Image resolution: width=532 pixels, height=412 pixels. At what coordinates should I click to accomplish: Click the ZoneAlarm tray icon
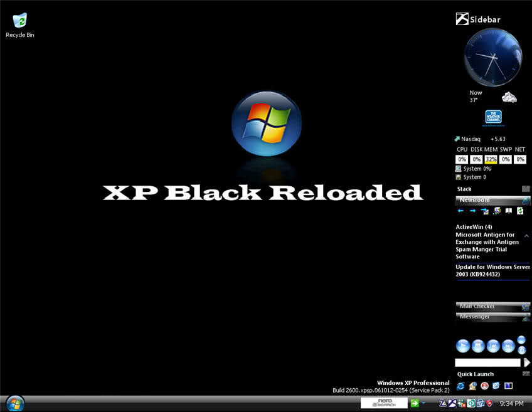click(443, 403)
